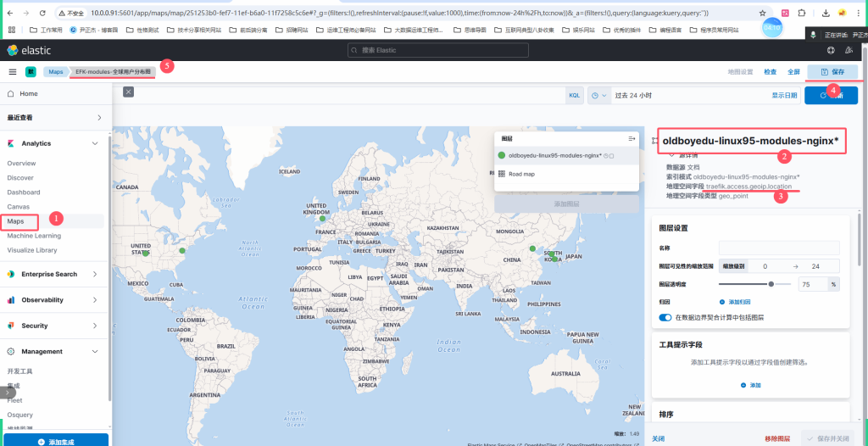Open Discover from the Analytics menu
Image resolution: width=868 pixels, height=446 pixels.
pos(21,178)
